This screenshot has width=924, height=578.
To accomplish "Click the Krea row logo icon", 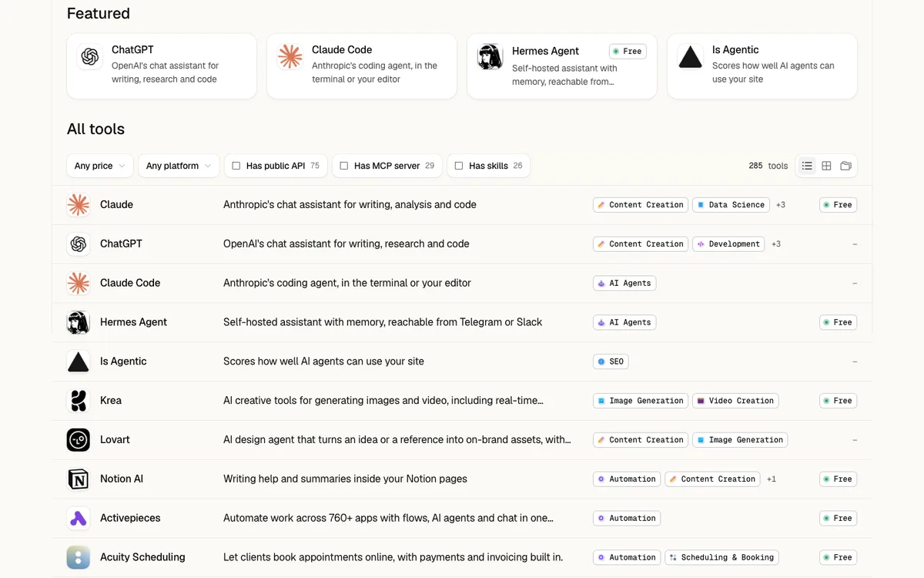I will pyautogui.click(x=78, y=401).
